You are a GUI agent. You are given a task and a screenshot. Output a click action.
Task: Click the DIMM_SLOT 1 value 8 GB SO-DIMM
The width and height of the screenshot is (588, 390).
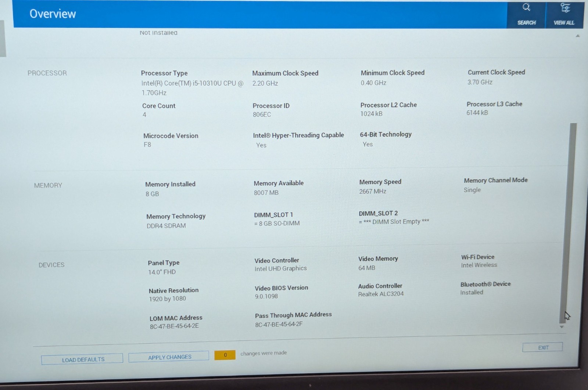pyautogui.click(x=277, y=223)
